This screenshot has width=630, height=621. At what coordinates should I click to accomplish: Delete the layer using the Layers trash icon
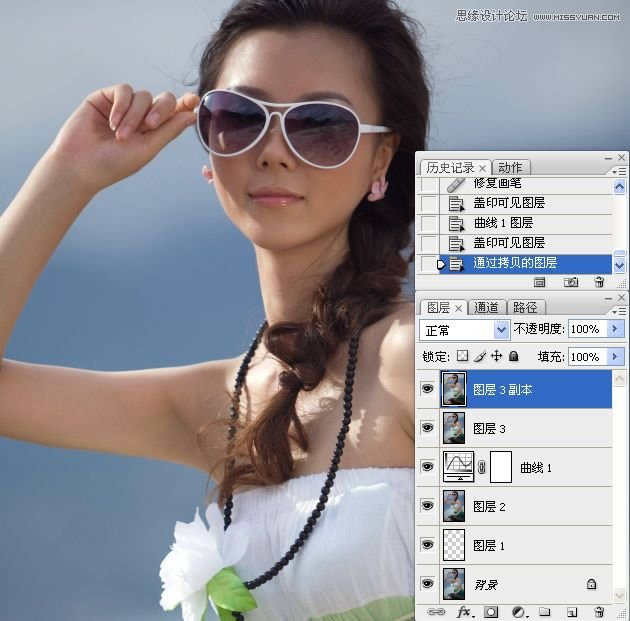[599, 610]
